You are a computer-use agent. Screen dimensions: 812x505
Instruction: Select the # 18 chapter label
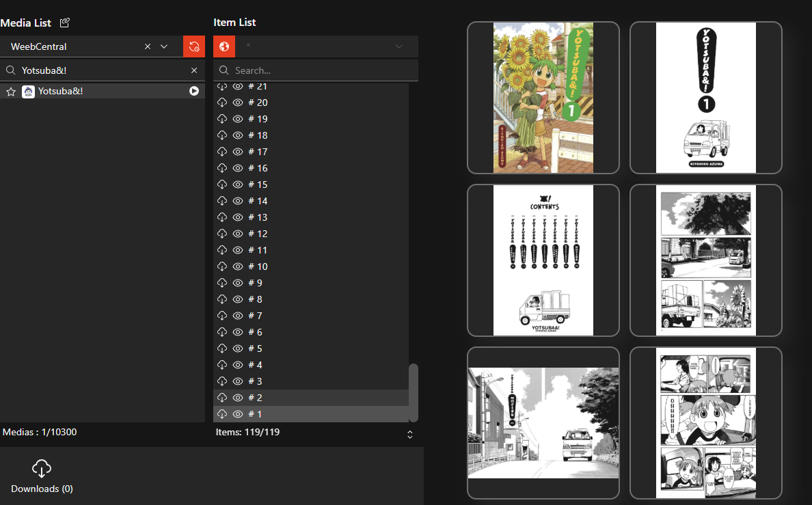pyautogui.click(x=258, y=135)
